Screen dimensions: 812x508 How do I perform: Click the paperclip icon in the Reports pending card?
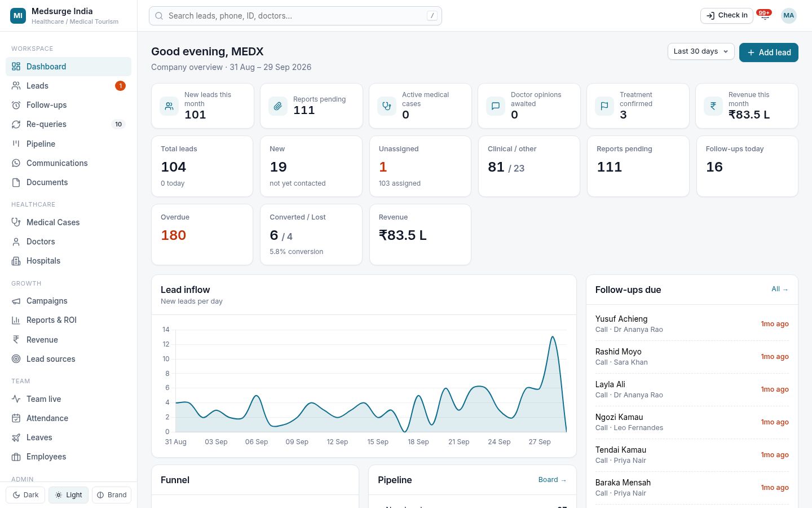point(278,106)
